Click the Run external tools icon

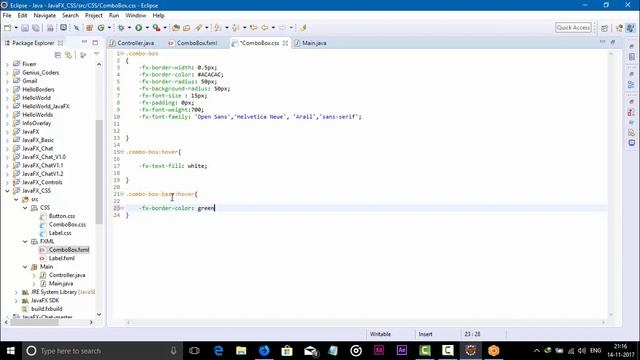pos(156,28)
